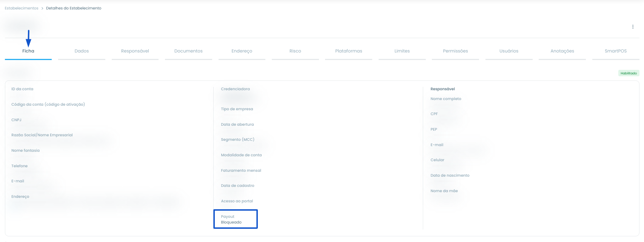Screen dimensions: 644x242
Task: Click the Acesso ao portal label
Action: coord(237,201)
